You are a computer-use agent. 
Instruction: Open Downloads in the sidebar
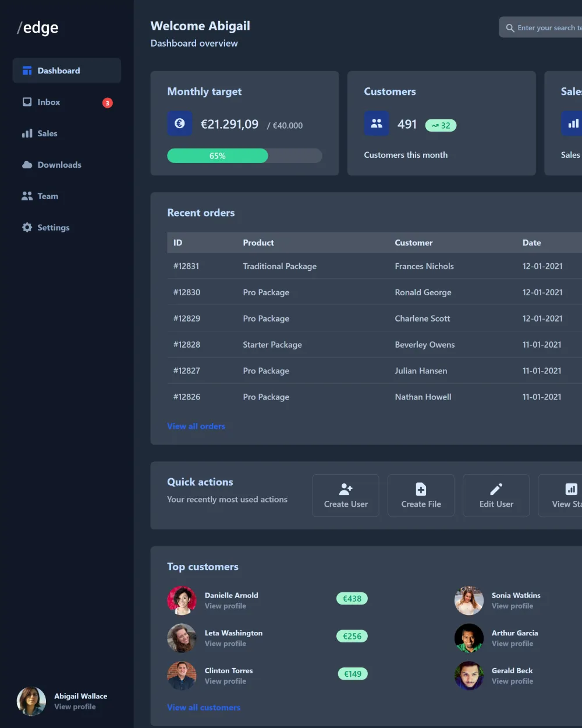pos(67,165)
